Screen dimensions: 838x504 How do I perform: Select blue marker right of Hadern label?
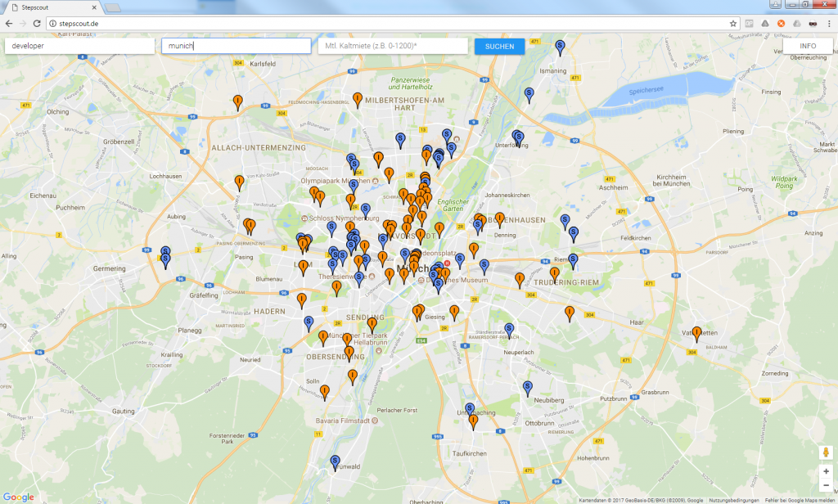309,323
